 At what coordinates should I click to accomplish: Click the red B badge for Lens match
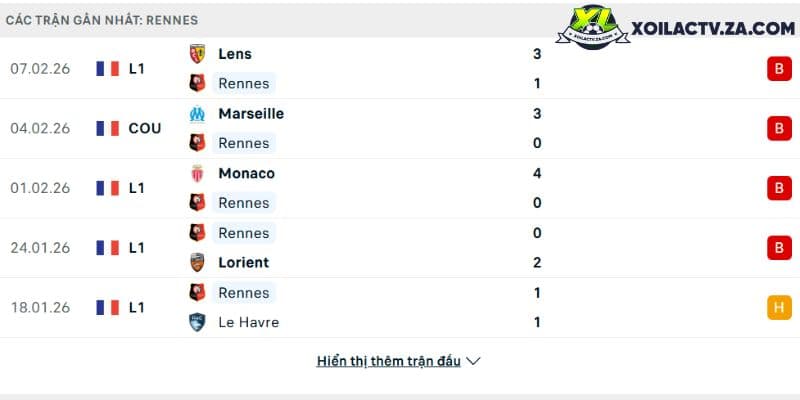779,68
